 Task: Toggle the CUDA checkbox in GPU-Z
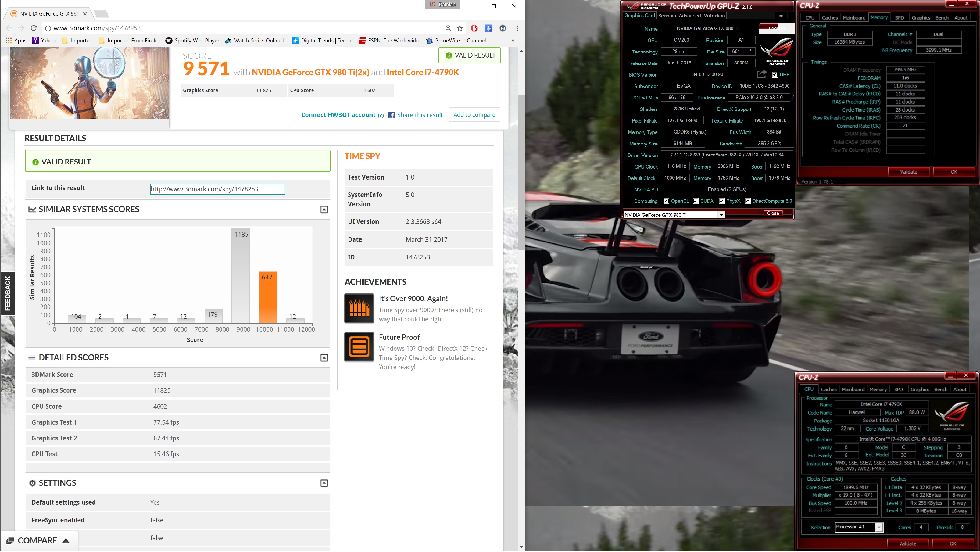pos(695,201)
